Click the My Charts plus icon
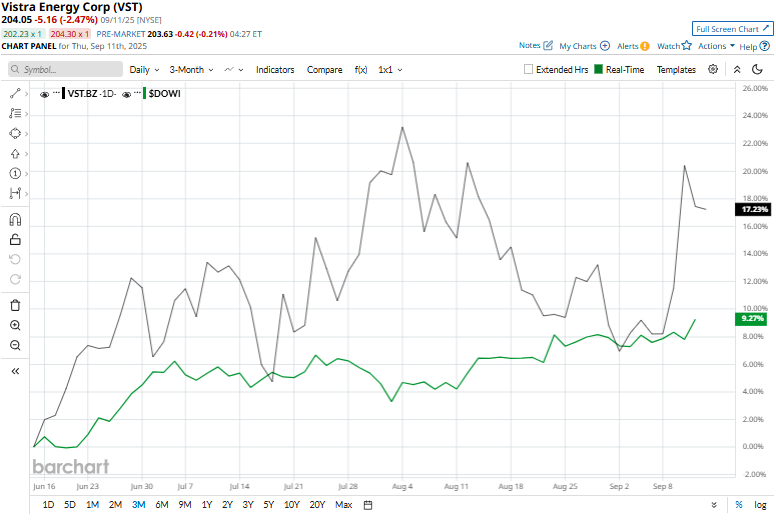This screenshot has width=776, height=522. point(605,46)
